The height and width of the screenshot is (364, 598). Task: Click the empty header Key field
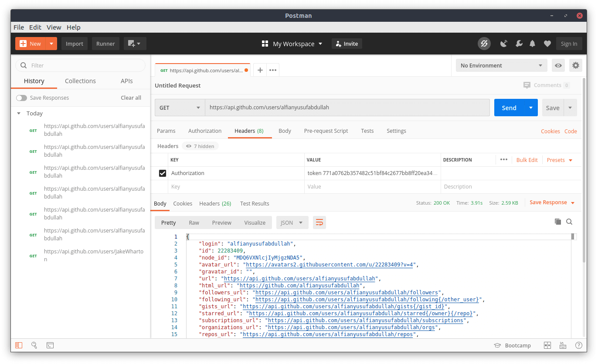[x=236, y=187]
